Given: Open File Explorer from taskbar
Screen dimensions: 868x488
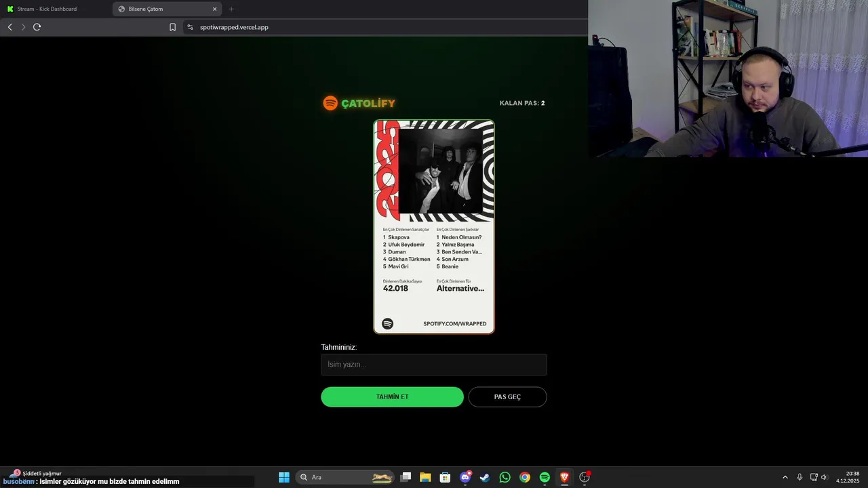Looking at the screenshot, I should point(425,477).
